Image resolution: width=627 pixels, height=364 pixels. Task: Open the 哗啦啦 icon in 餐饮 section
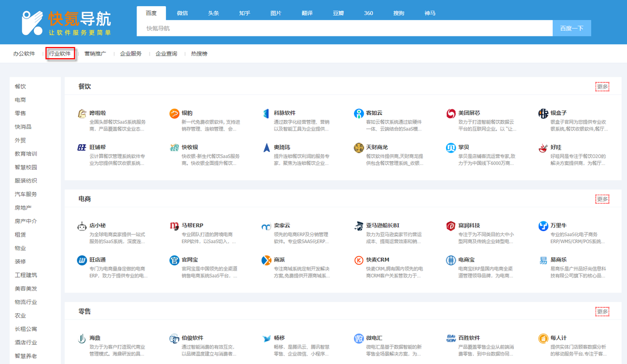coord(82,114)
